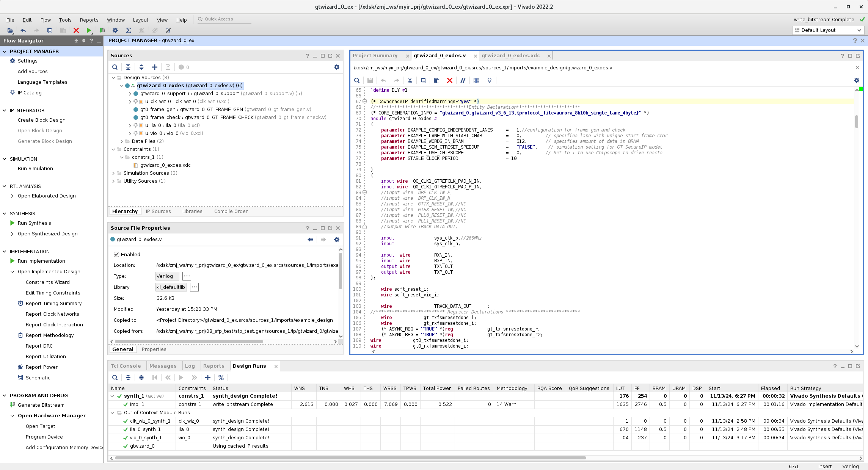Click Report Timing Summary
This screenshot has width=868, height=470.
pyautogui.click(x=53, y=304)
